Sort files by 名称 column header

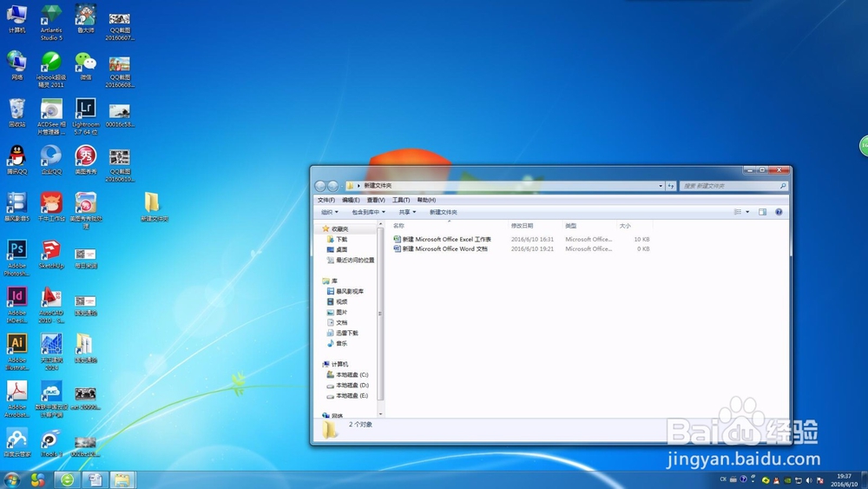(398, 226)
